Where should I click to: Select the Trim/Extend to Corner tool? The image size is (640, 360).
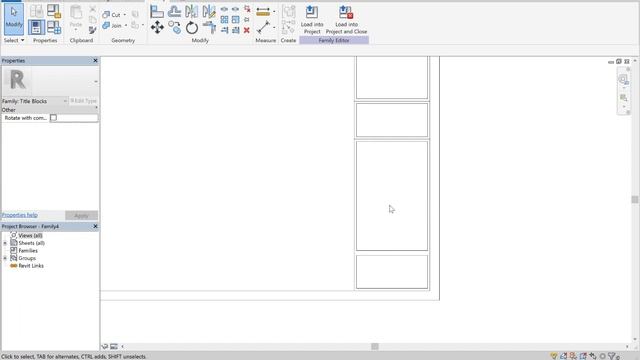click(209, 28)
